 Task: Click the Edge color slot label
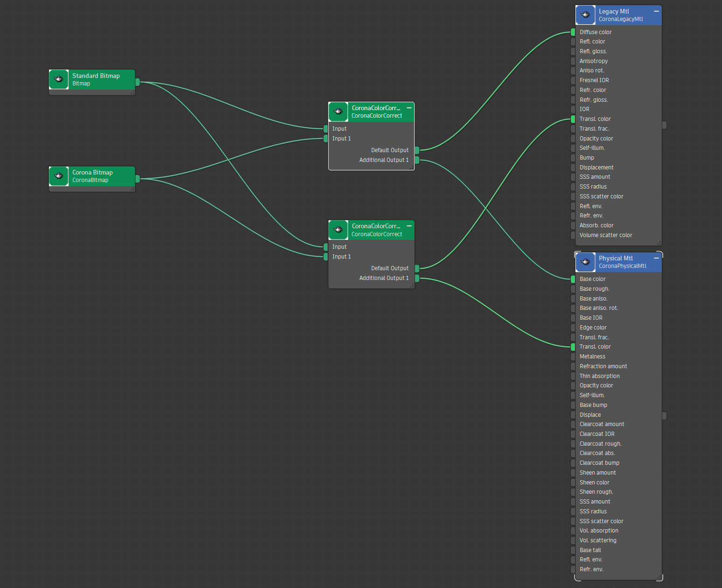[593, 328]
